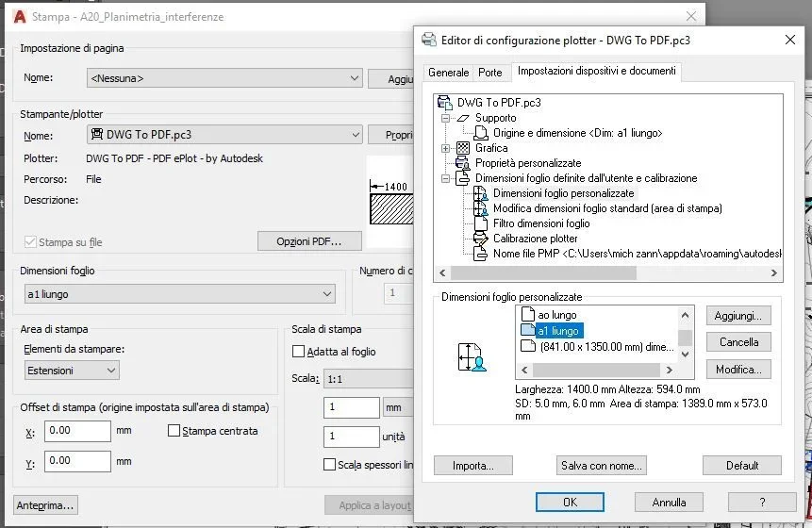The height and width of the screenshot is (528, 812).
Task: Expand the Grafica tree node
Action: click(445, 148)
